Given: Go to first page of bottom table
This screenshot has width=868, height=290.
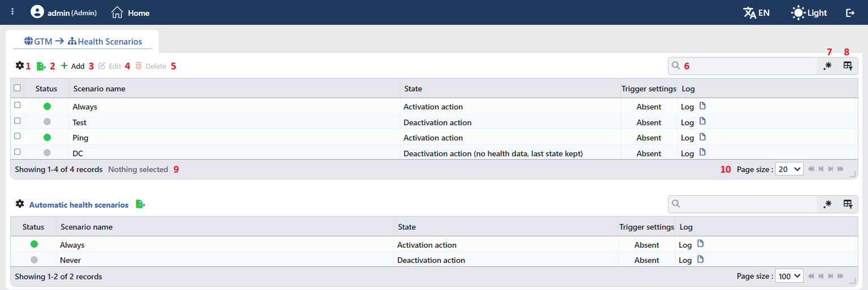Looking at the screenshot, I should tap(811, 276).
